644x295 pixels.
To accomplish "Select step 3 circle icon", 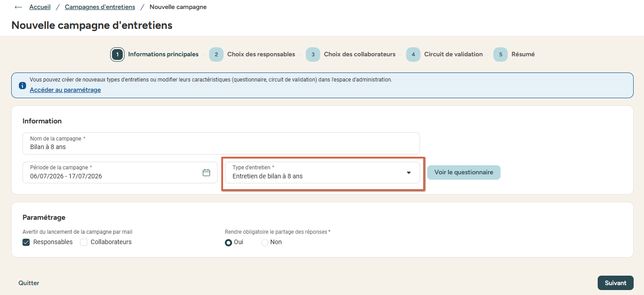I will pyautogui.click(x=313, y=54).
